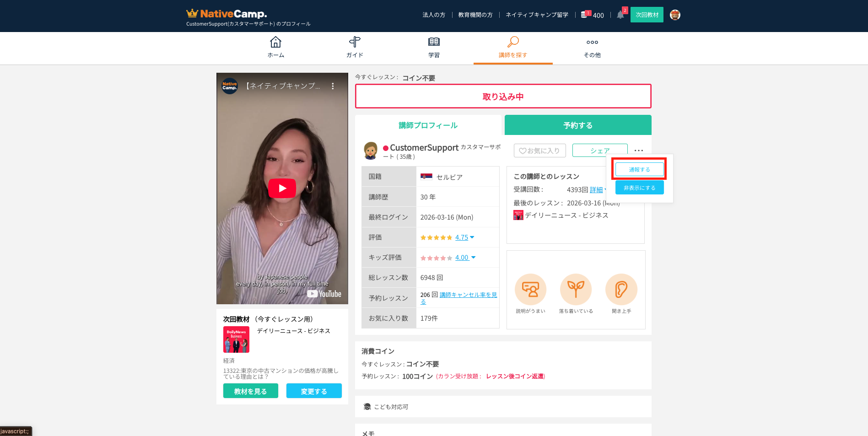Open the Guide (ガイド) signpost icon

point(355,42)
